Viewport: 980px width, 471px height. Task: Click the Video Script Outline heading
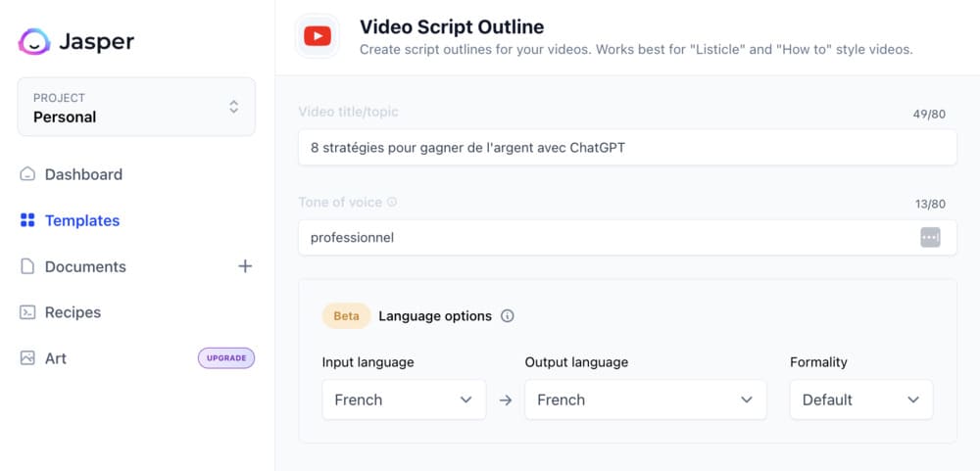[x=451, y=26]
